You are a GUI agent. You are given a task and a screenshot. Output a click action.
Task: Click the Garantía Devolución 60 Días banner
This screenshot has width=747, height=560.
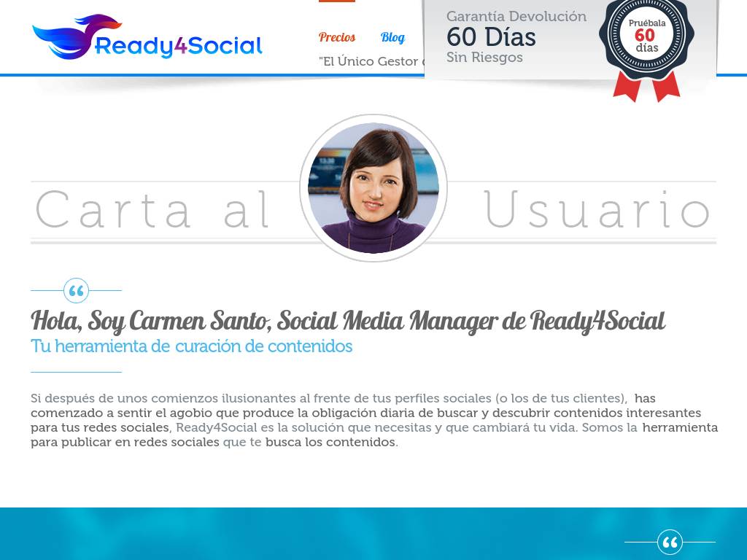(570, 40)
